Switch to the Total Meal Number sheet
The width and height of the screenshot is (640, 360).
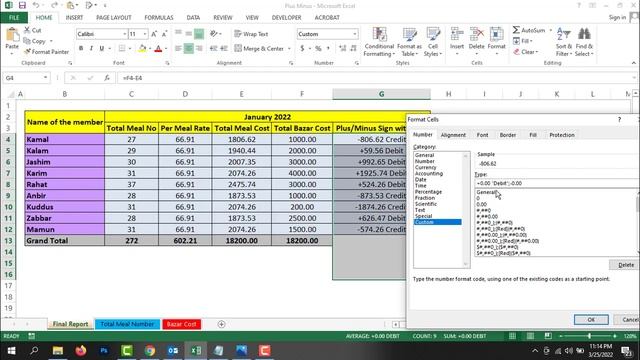click(x=127, y=324)
